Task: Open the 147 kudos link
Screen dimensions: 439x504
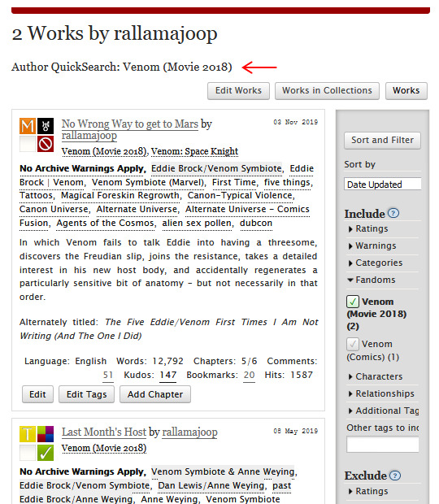Action: [x=168, y=375]
